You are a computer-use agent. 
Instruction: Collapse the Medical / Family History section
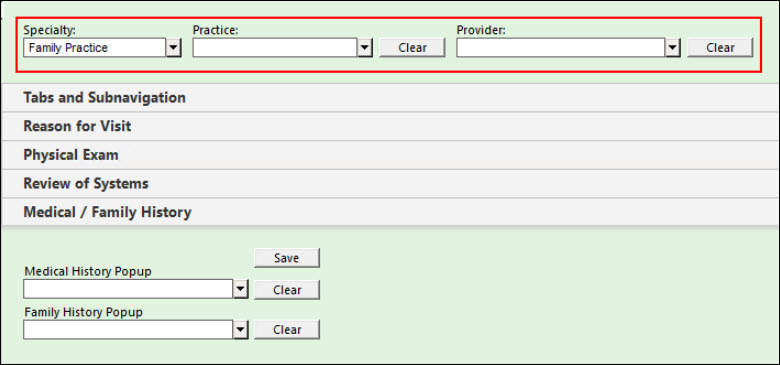(390, 213)
